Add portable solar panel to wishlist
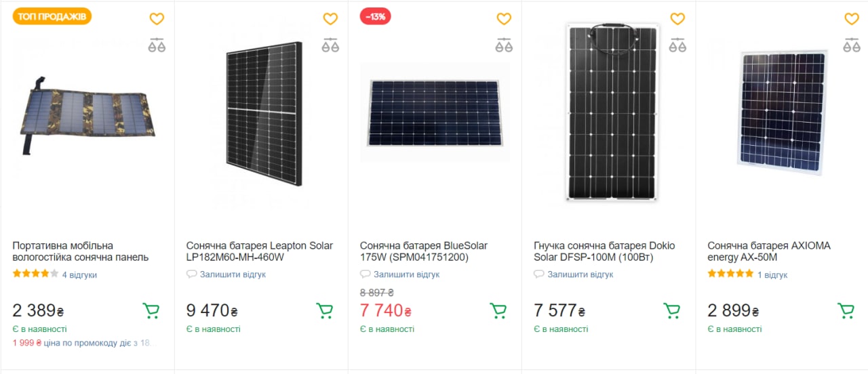The height and width of the screenshot is (374, 868). 157,19
